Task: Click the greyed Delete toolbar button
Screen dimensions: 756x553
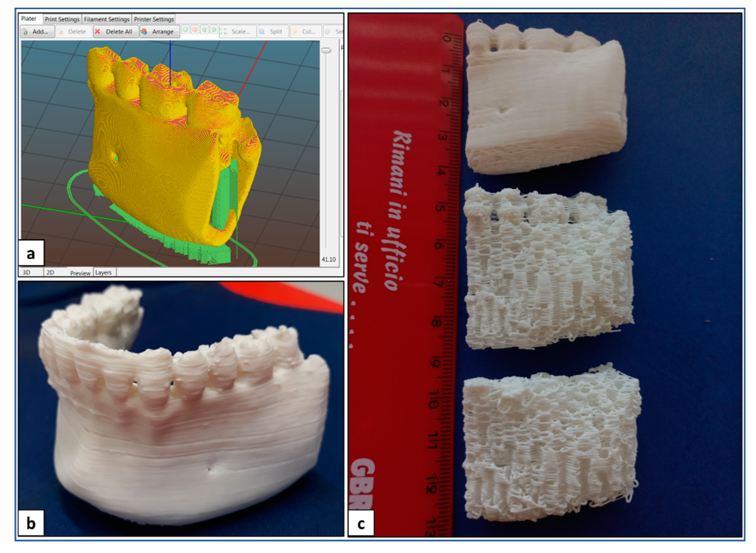Action: pyautogui.click(x=73, y=32)
